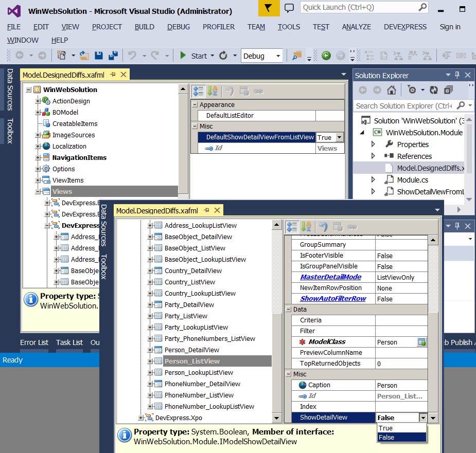Open the TOOLS menu
Viewport: 476px width, 453px height.
coord(289,27)
